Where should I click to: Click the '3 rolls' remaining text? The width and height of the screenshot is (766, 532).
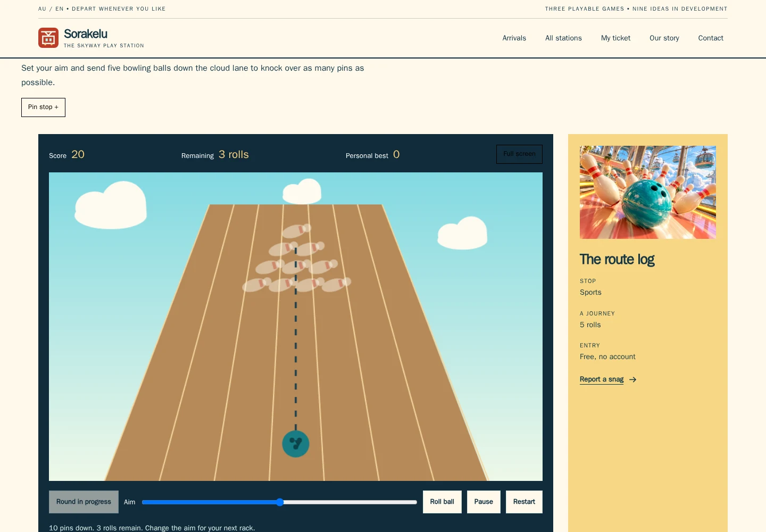[234, 154]
